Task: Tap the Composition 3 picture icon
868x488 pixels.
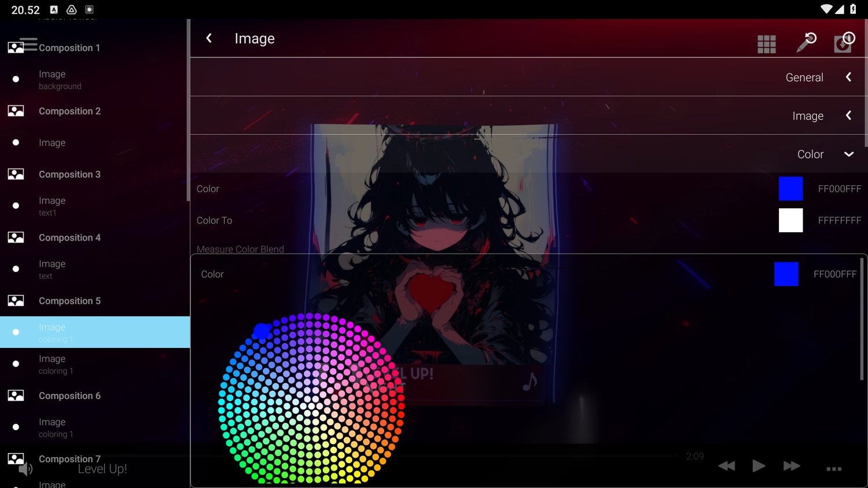Action: [16, 174]
